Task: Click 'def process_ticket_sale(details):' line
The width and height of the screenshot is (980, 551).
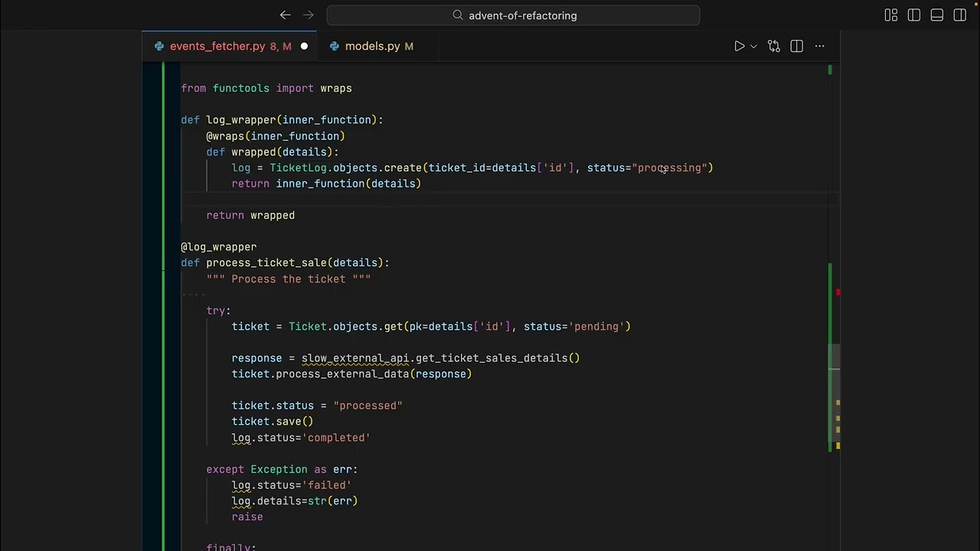Action: [x=285, y=263]
